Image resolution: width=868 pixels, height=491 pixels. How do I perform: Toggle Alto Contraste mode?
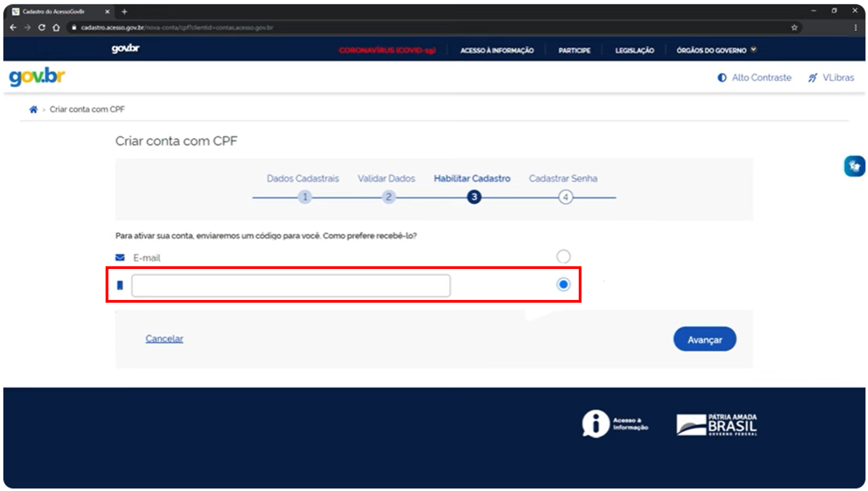click(754, 78)
